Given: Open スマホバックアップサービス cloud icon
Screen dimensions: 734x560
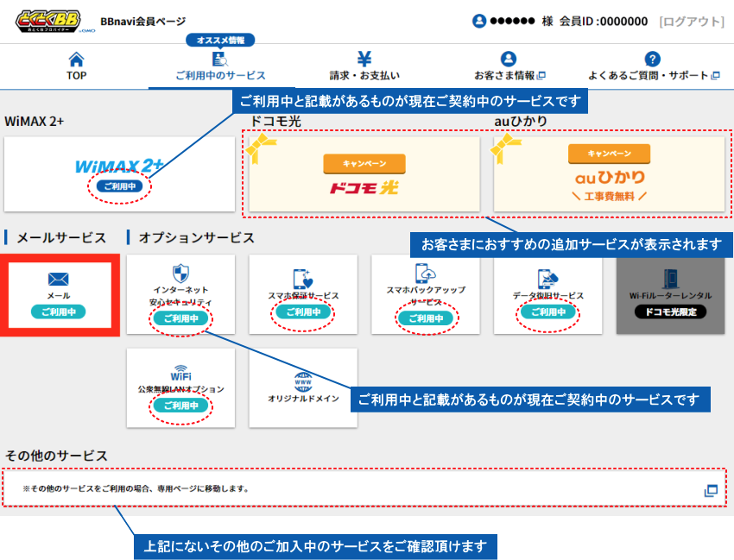Looking at the screenshot, I should coord(426,273).
